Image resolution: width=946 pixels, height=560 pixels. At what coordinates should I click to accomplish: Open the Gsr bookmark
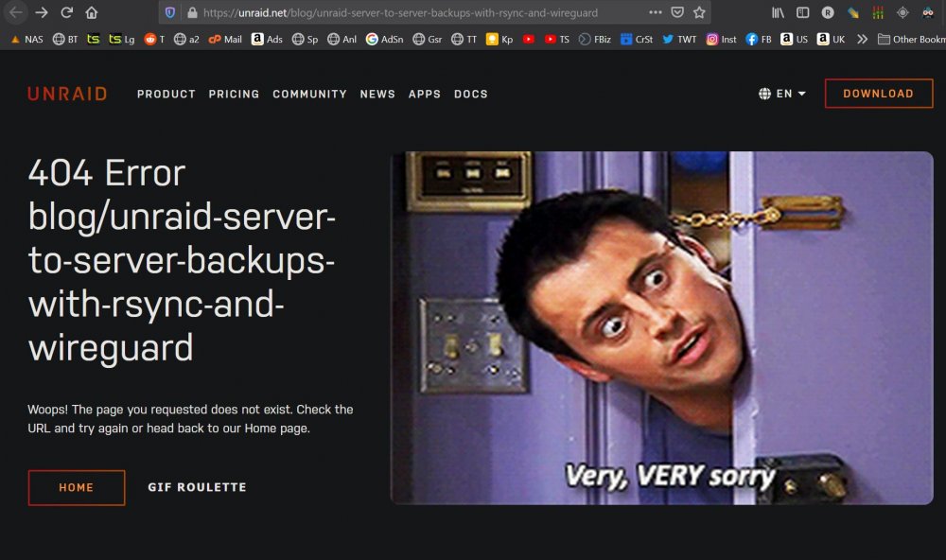click(x=428, y=39)
